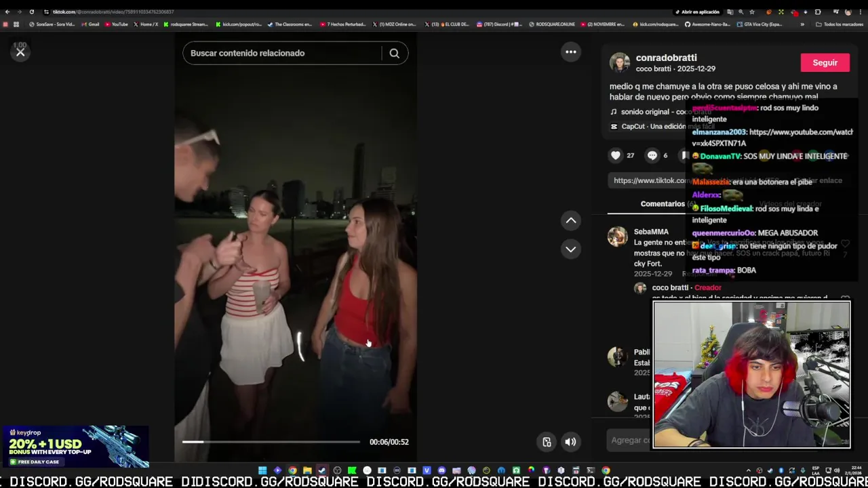This screenshot has width=868, height=488.
Task: Open comments with speech bubble icon
Action: tap(652, 155)
